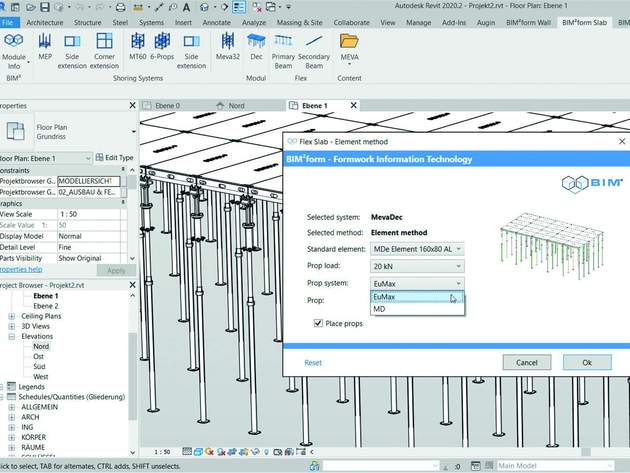
Task: Click the MODELLIERSICHT input field in Properties
Action: [x=89, y=181]
